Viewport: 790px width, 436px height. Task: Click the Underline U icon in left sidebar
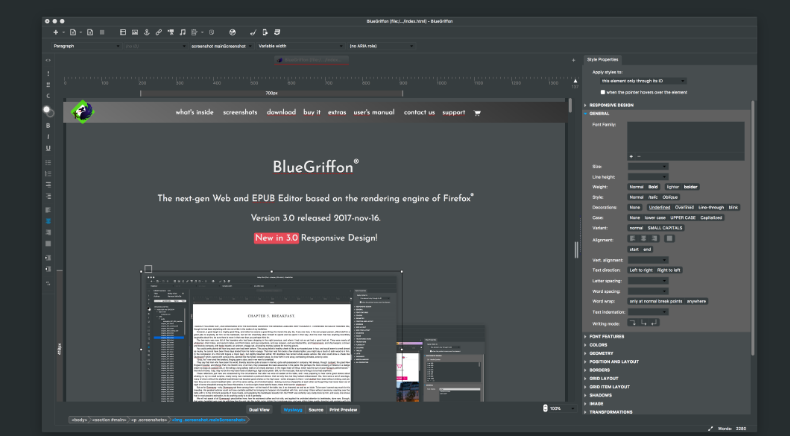[x=48, y=148]
